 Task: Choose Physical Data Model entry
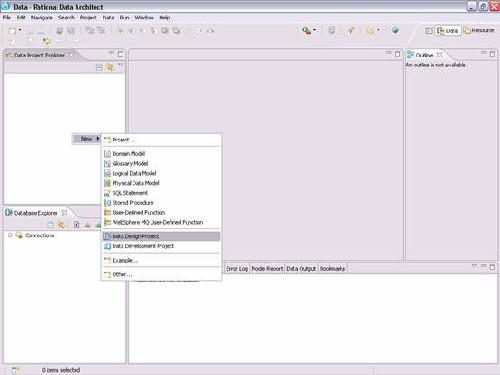click(162, 183)
